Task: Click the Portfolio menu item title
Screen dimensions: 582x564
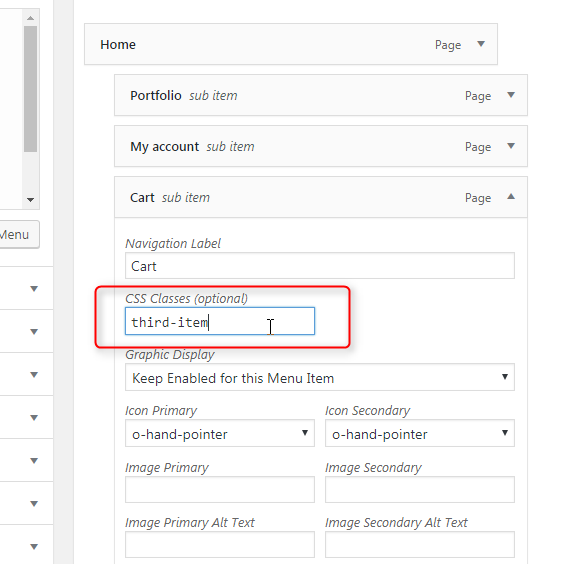Action: 156,95
